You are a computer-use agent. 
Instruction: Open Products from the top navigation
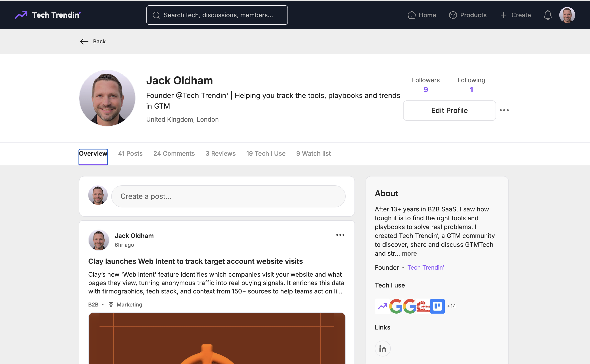[x=468, y=15]
